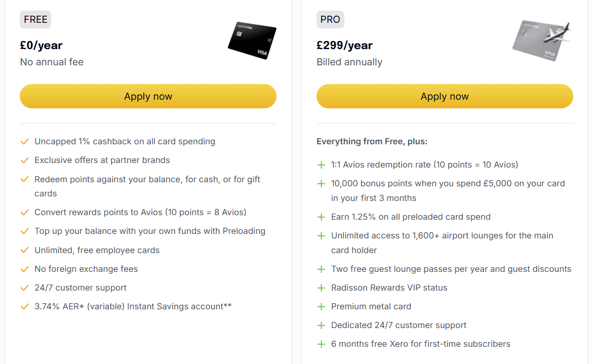Click plus icon next to 6 months free Xero
The width and height of the screenshot is (593, 364).
click(321, 344)
